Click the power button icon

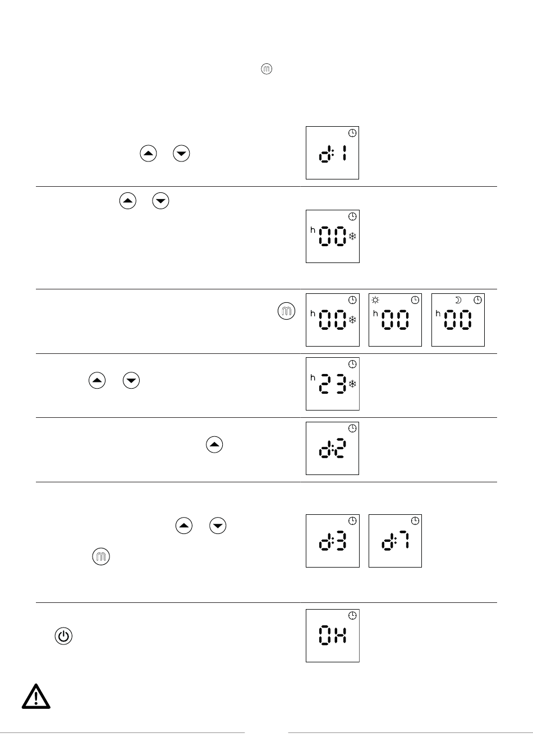(64, 636)
